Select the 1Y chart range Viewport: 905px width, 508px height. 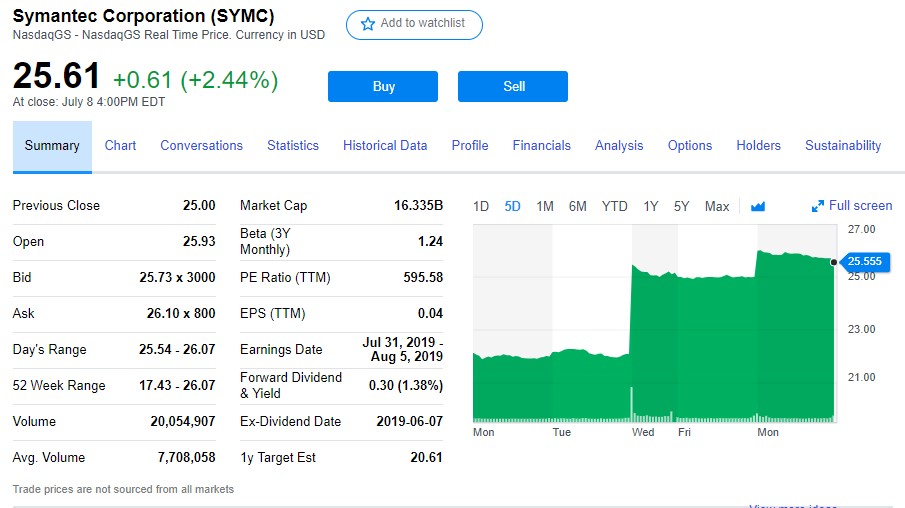[x=651, y=207]
